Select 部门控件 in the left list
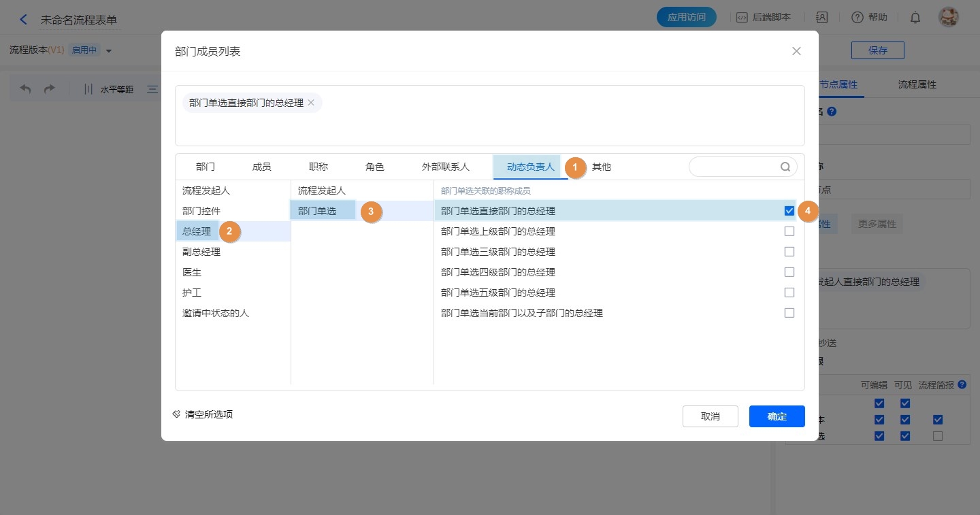This screenshot has height=515, width=980. click(x=201, y=211)
